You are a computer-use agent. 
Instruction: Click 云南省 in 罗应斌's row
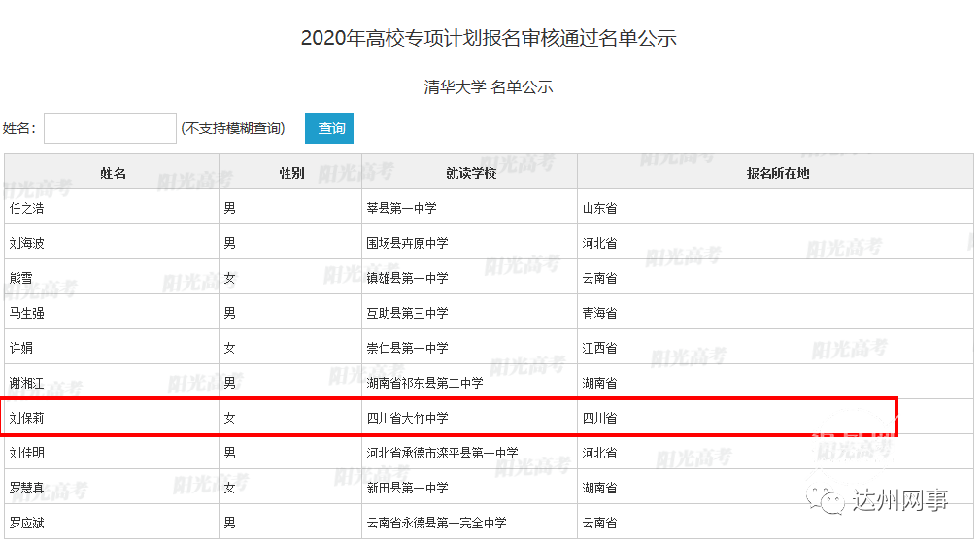(x=600, y=523)
